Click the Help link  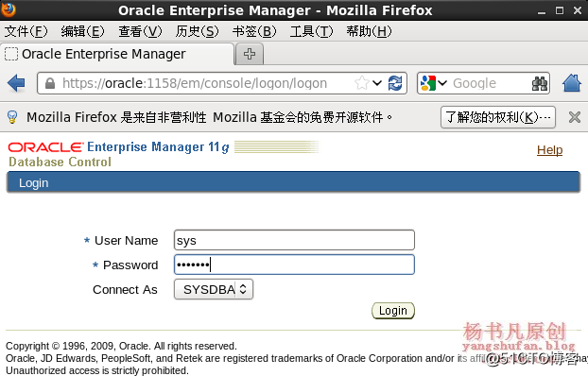coord(549,150)
